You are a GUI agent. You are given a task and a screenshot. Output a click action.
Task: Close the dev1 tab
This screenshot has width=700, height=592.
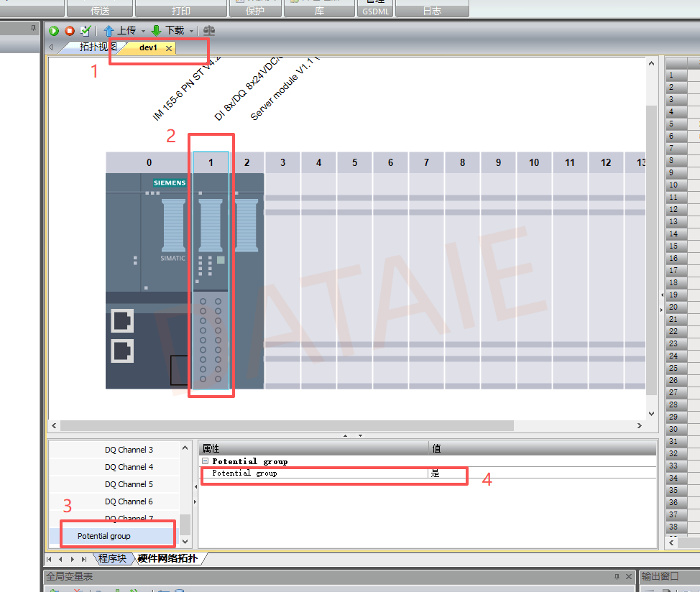(169, 48)
